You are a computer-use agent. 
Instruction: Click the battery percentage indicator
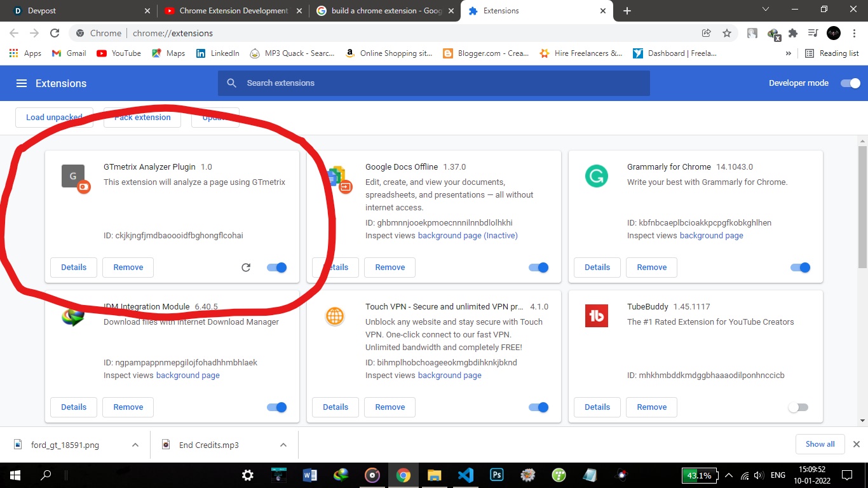point(700,475)
